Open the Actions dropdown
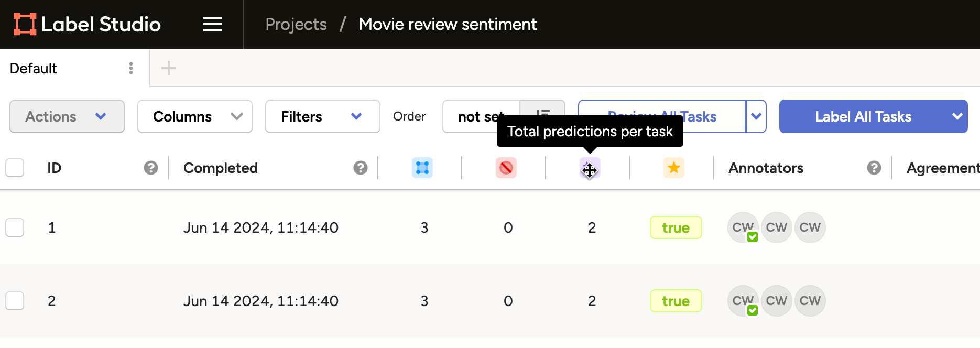 (x=67, y=116)
